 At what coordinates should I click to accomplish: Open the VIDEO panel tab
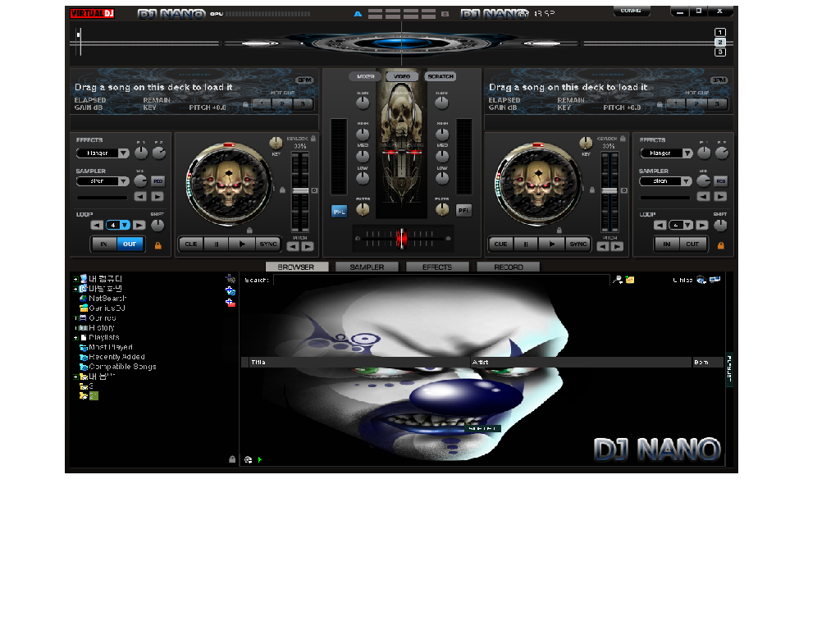pyautogui.click(x=402, y=76)
